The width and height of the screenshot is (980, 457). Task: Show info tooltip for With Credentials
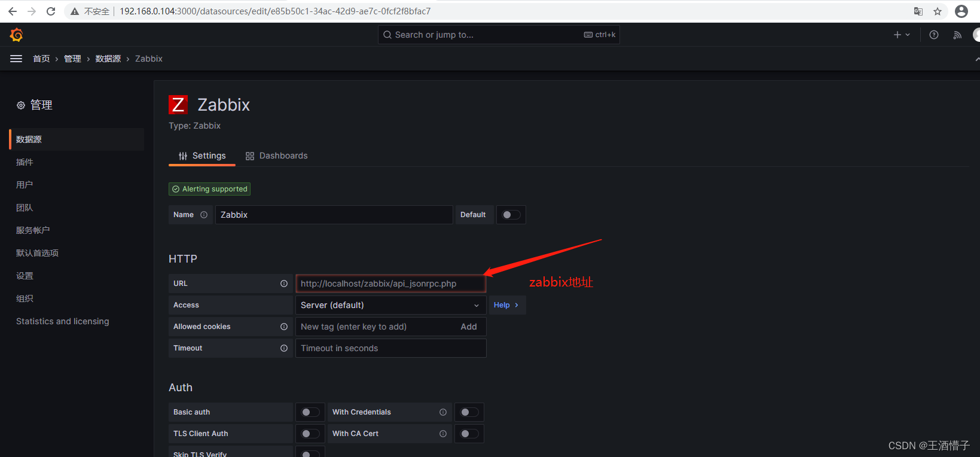[x=443, y=412]
